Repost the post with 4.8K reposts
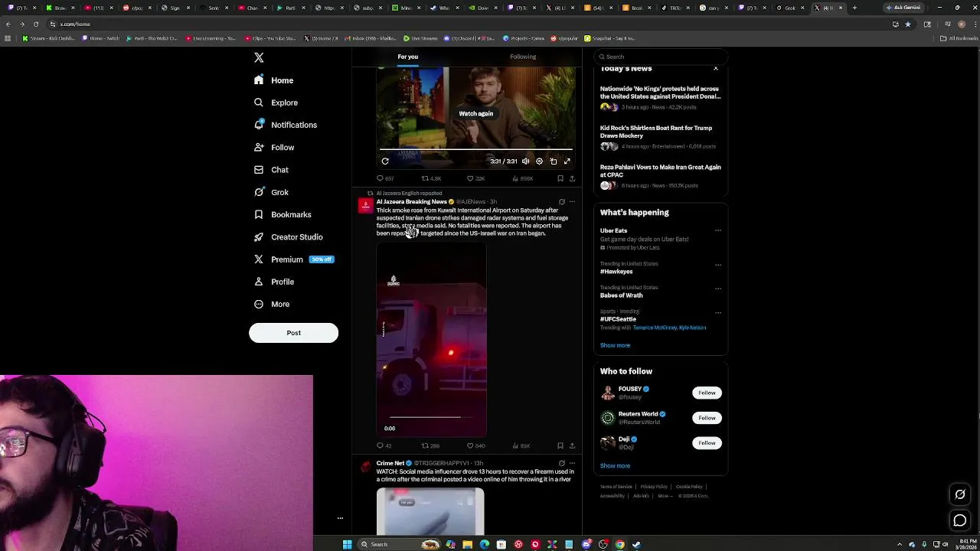Viewport: 980px width, 551px height. [431, 178]
